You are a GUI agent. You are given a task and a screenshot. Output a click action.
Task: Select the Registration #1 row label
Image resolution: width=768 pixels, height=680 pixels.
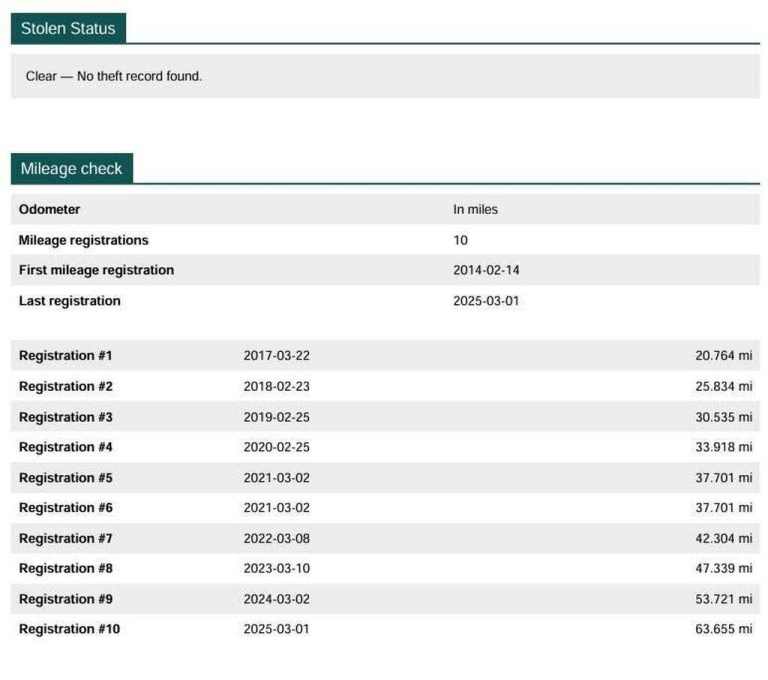tap(65, 356)
